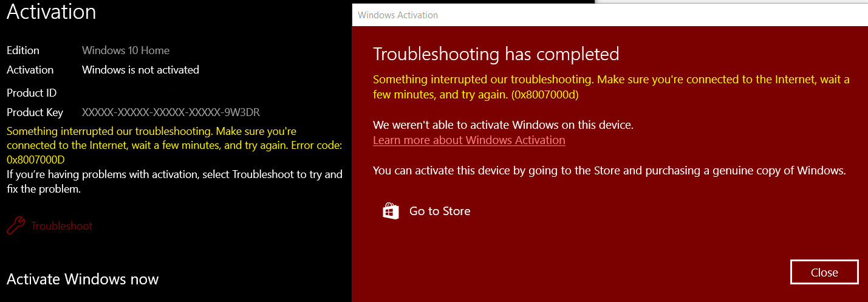Click the 0x8007000D error code text
This screenshot has height=302, width=868.
tap(36, 160)
